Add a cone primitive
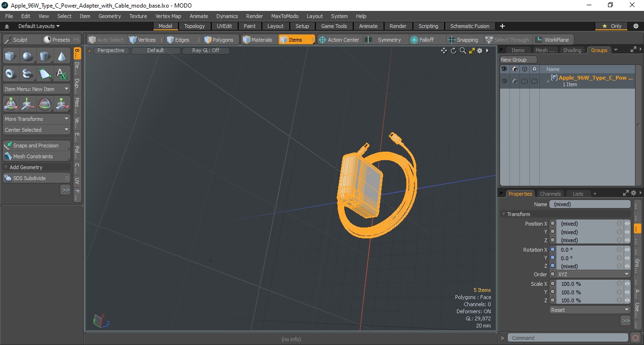This screenshot has width=644, height=345. pos(62,57)
